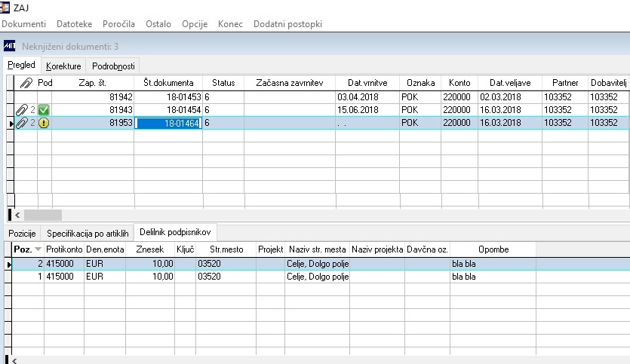Click return date 15.06.2018 cell
Viewport: 630px width, 364px height.
pyautogui.click(x=367, y=110)
